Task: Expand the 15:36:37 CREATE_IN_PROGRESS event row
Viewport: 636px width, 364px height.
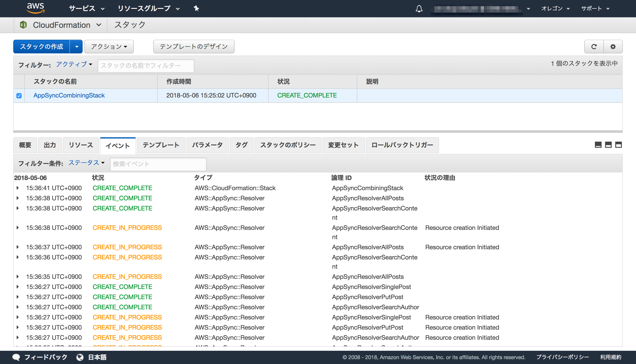Action: tap(17, 247)
